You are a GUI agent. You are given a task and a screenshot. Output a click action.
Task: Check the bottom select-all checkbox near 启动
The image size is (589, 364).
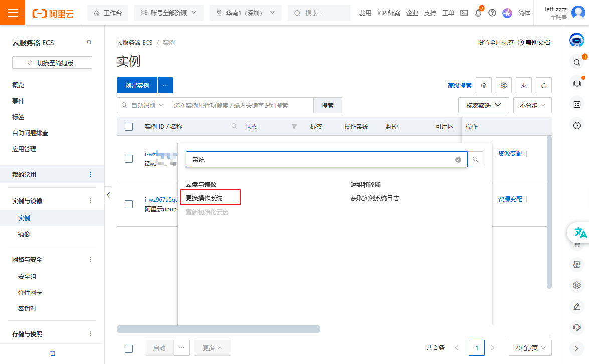[x=128, y=348]
